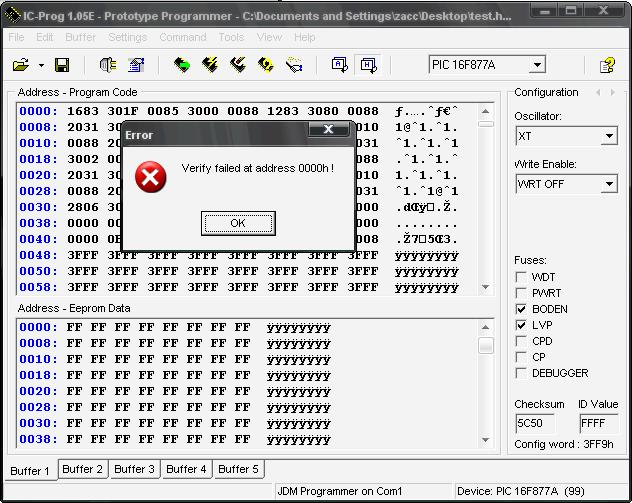
Task: Enable the DEBUGGER fuse checkbox
Action: tap(521, 373)
